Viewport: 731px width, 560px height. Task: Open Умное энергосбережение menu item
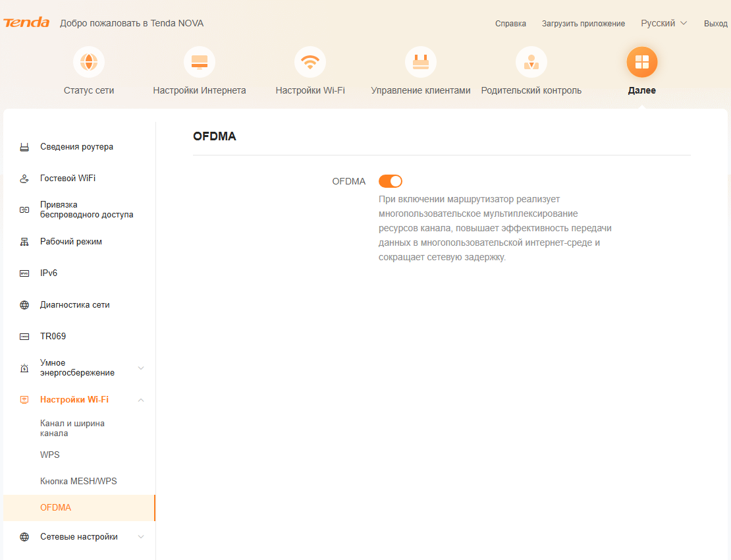pyautogui.click(x=78, y=368)
